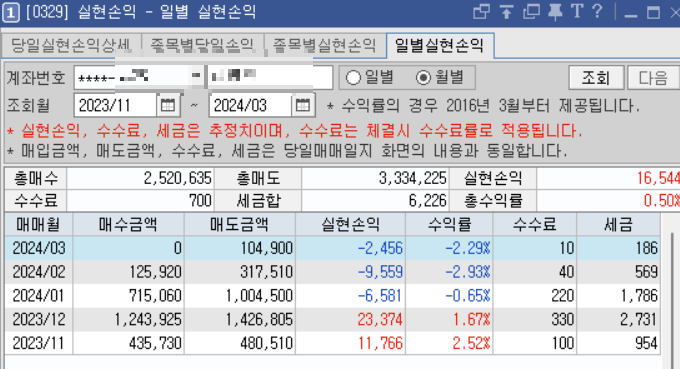The width and height of the screenshot is (680, 369).
Task: Click the 수수료 column header
Action: pos(535,225)
